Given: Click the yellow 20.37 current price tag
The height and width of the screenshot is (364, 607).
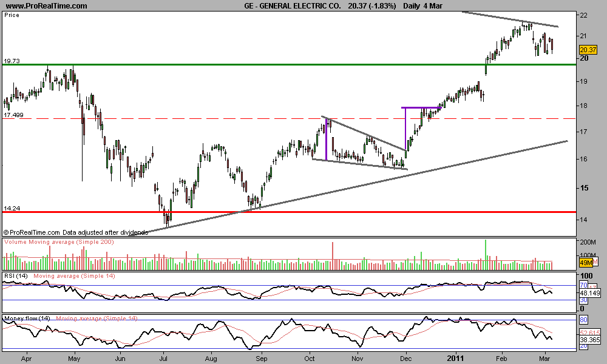Looking at the screenshot, I should (588, 50).
